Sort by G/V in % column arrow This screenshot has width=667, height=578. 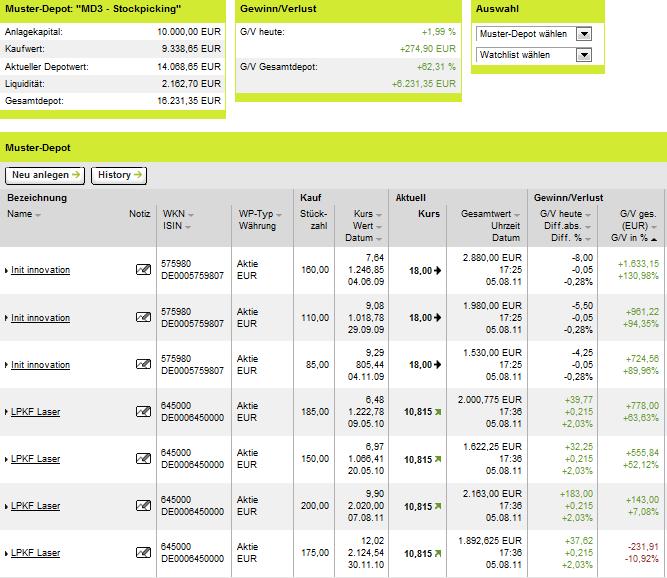[x=654, y=239]
